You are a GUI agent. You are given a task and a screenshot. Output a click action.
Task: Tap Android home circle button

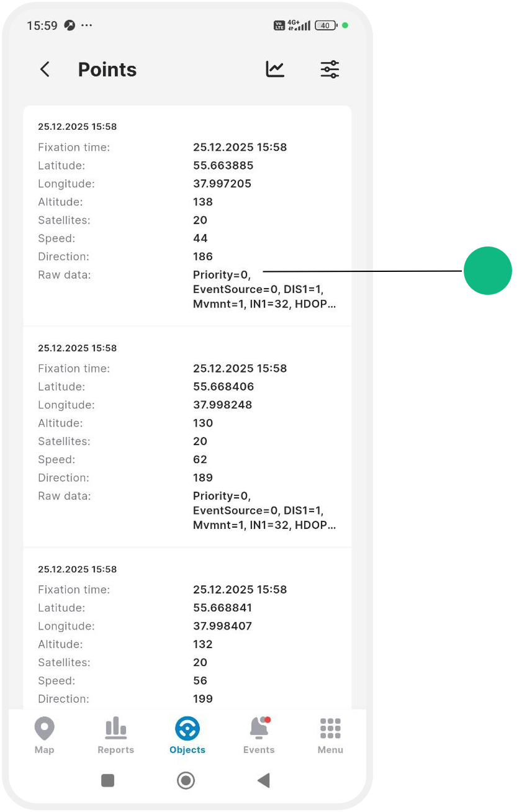pyautogui.click(x=186, y=780)
